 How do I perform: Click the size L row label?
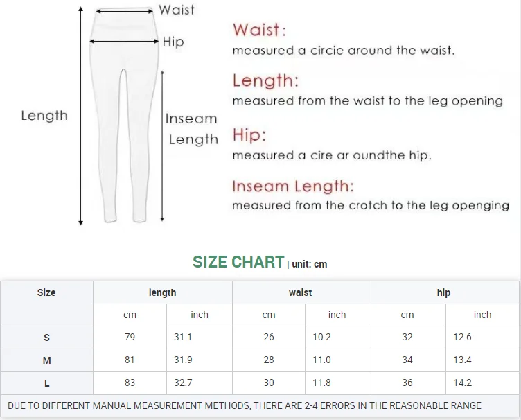tap(46, 383)
